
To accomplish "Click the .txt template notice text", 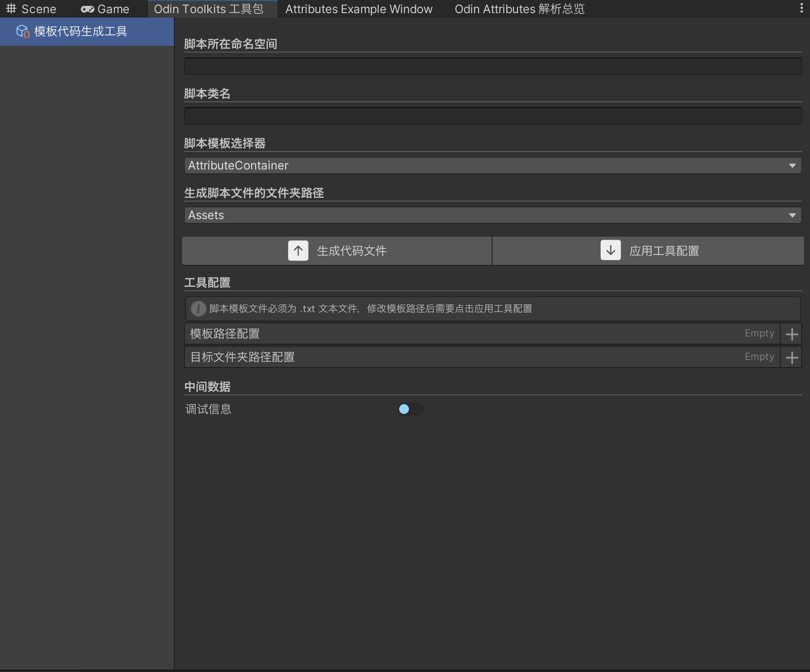I will coord(371,309).
